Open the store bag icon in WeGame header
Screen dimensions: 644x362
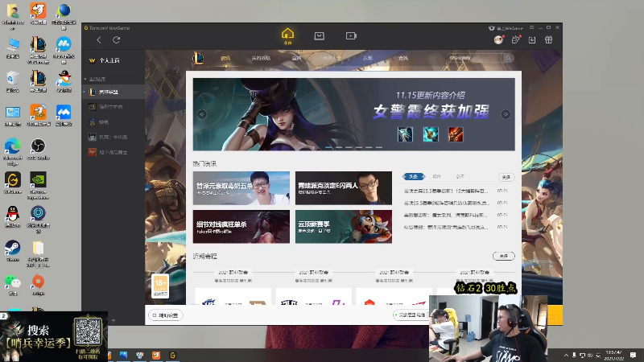point(319,36)
